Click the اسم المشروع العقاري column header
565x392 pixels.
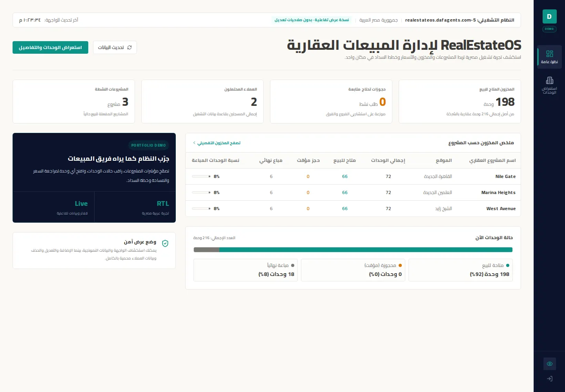click(x=492, y=160)
